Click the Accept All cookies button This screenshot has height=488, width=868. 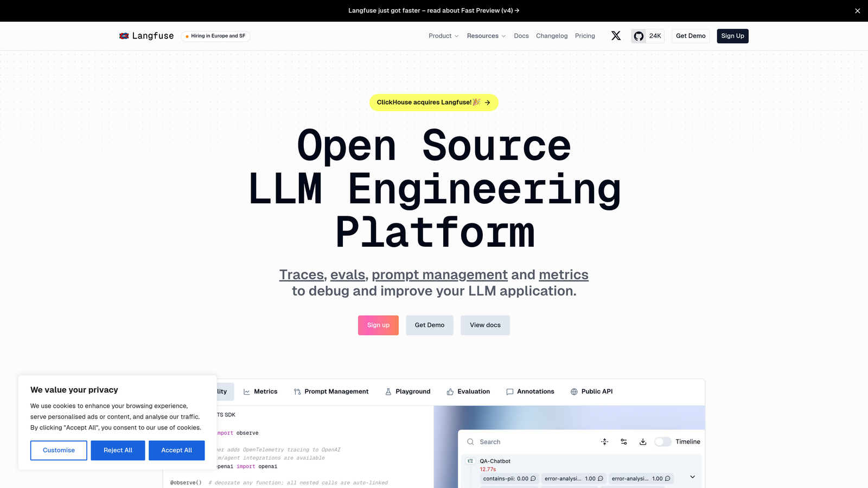click(x=176, y=450)
